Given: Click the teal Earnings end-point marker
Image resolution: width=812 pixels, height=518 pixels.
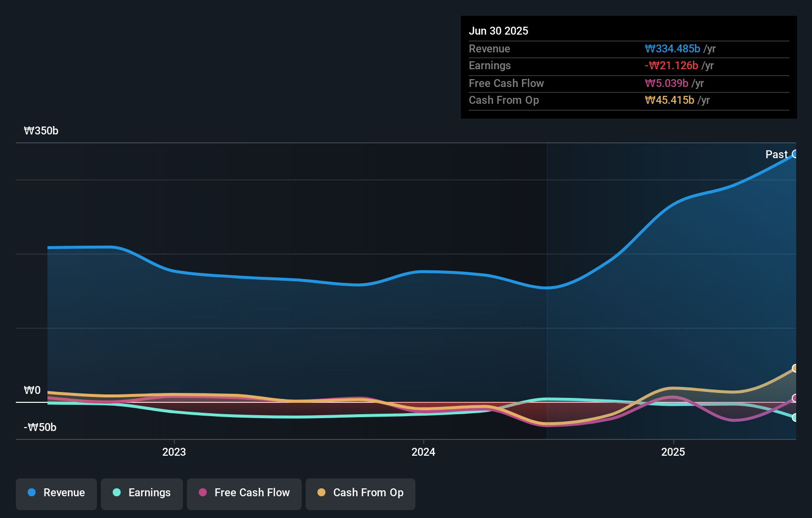Looking at the screenshot, I should [795, 418].
